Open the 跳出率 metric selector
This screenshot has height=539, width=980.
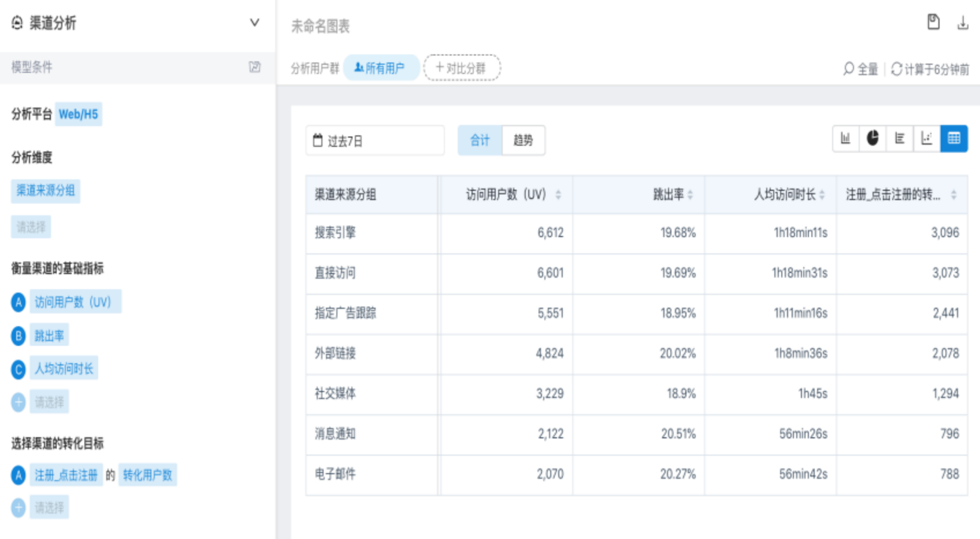(x=49, y=335)
